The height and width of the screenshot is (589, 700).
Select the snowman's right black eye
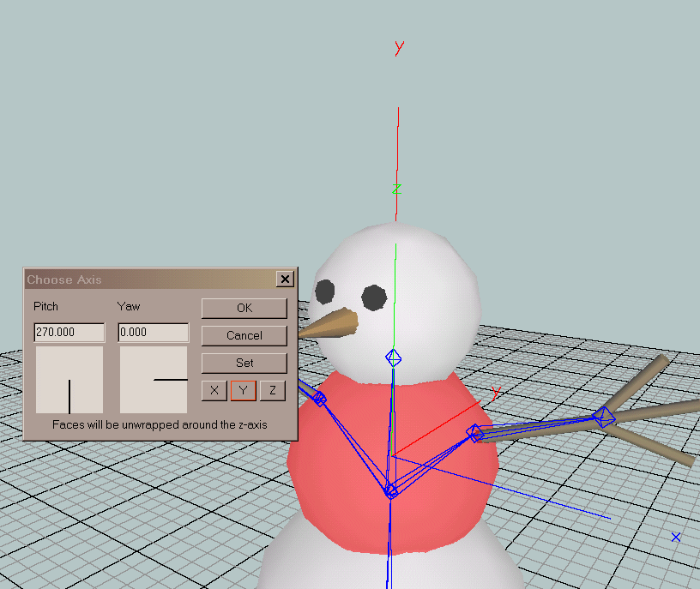(374, 298)
